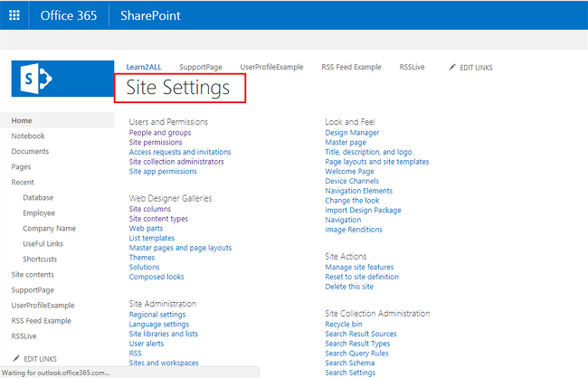Open Regional settings
This screenshot has width=588, height=378.
coord(159,315)
